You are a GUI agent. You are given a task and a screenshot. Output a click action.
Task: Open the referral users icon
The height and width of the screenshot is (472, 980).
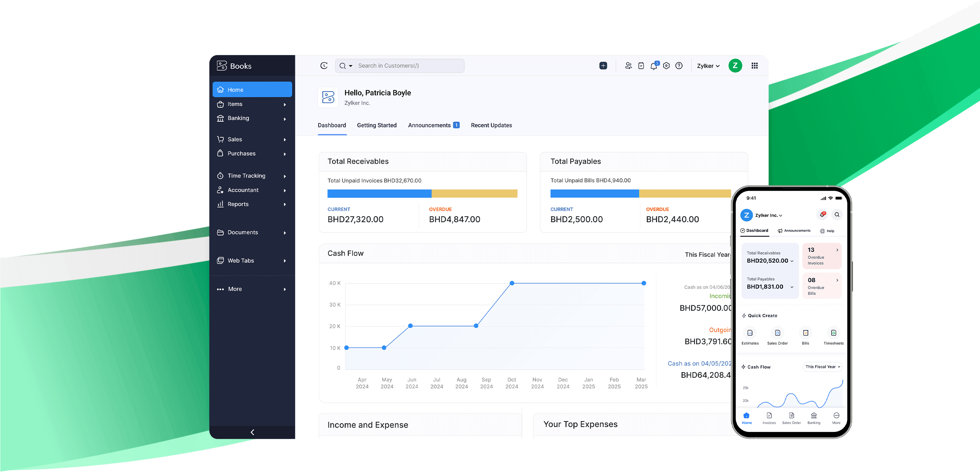[x=628, y=66]
